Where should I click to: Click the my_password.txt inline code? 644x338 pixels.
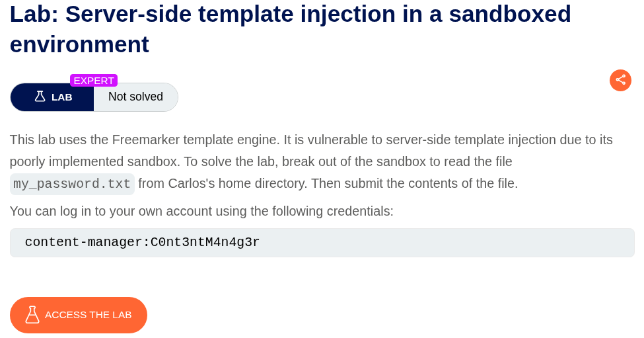[x=72, y=184]
